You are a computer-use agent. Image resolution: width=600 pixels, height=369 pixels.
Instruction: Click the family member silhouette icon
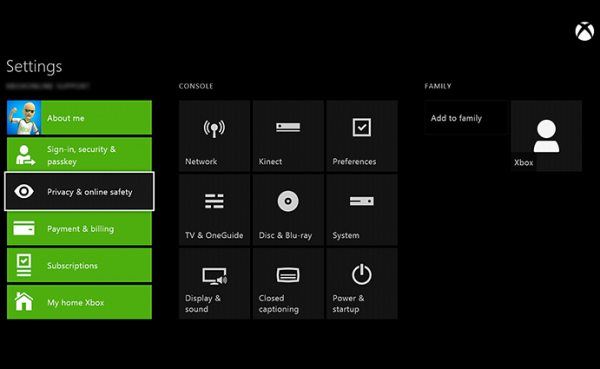(x=546, y=136)
